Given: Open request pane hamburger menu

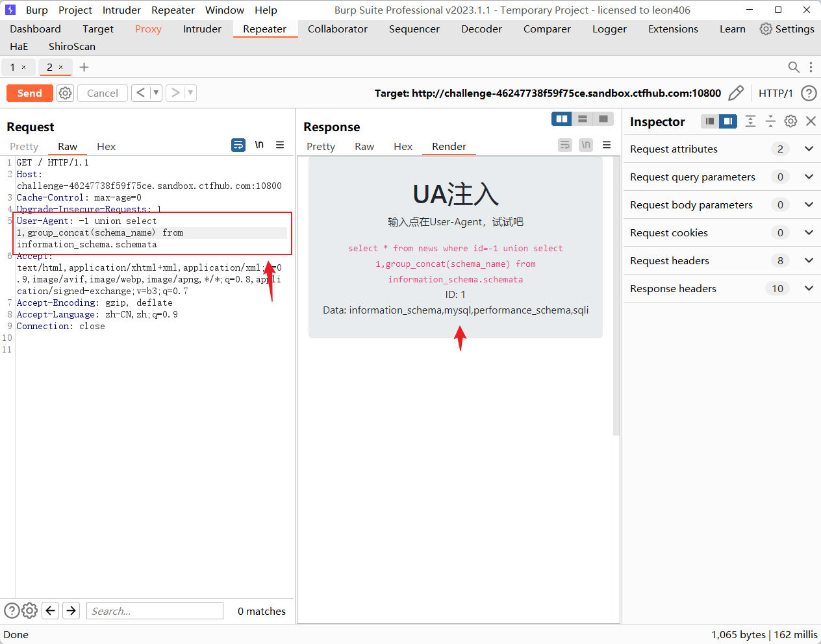Looking at the screenshot, I should (x=280, y=145).
